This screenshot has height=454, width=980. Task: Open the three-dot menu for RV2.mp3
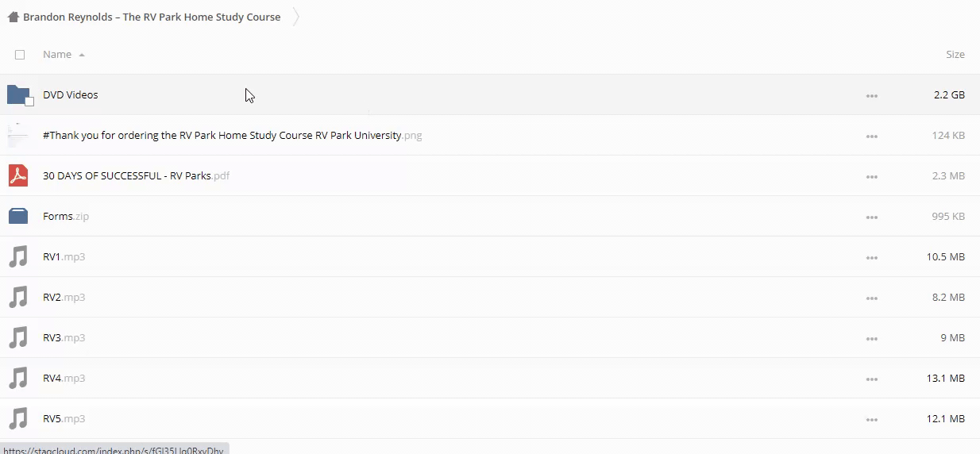pos(872,298)
